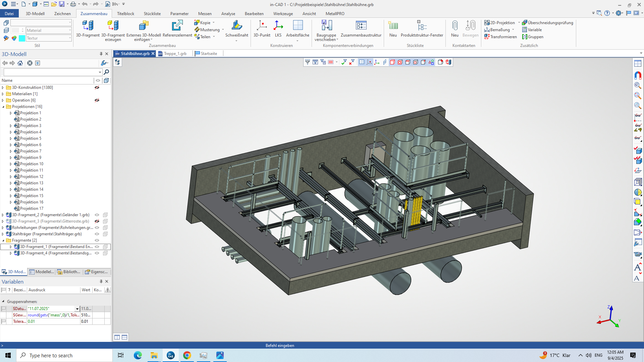Select the Überschneidungsprüfung tool
Screen dimensions: 644x362
[x=548, y=22]
